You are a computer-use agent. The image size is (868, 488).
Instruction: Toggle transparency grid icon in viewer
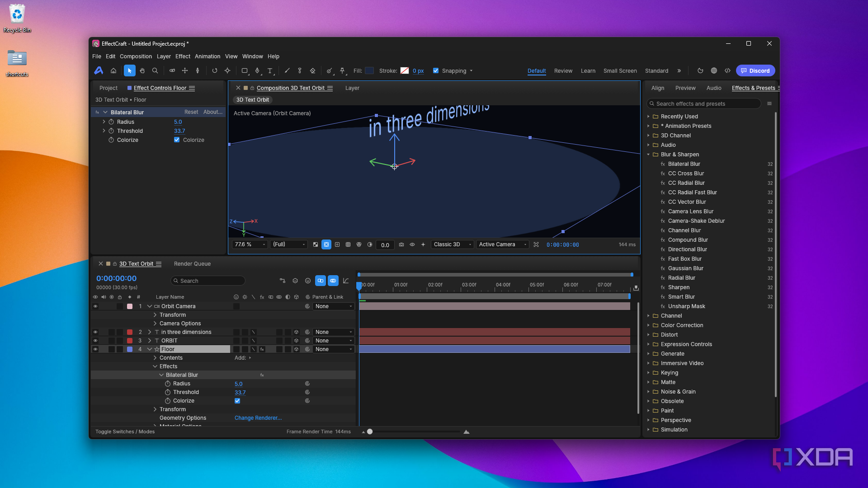coord(316,244)
